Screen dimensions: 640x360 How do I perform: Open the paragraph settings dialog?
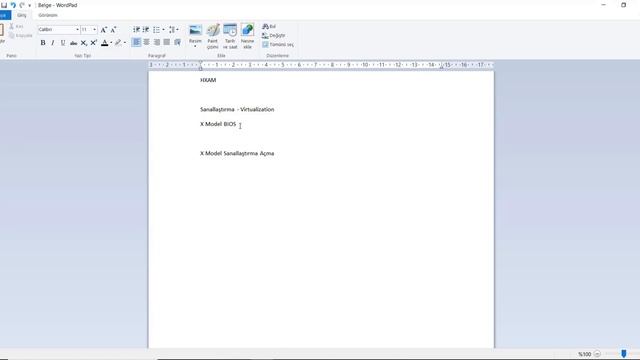point(178,42)
